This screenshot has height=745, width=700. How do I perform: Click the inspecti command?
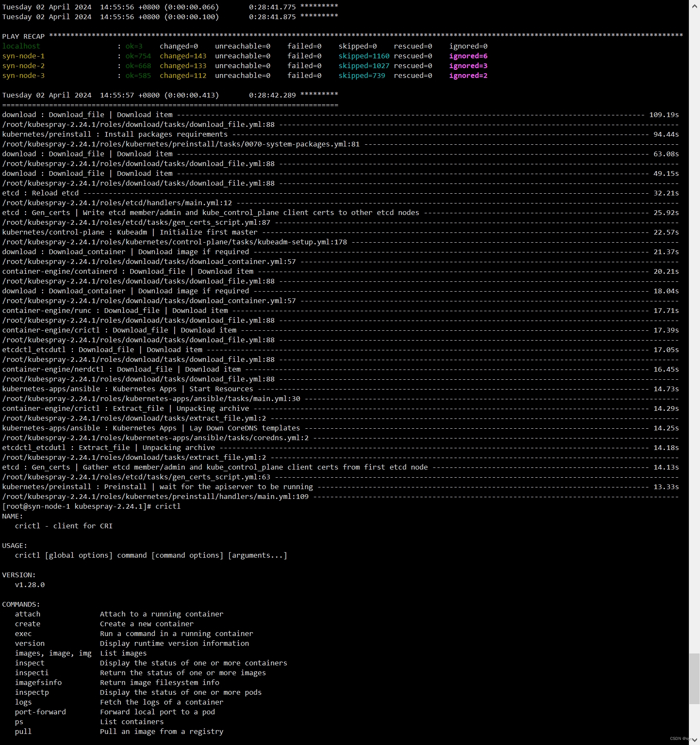[x=32, y=673]
